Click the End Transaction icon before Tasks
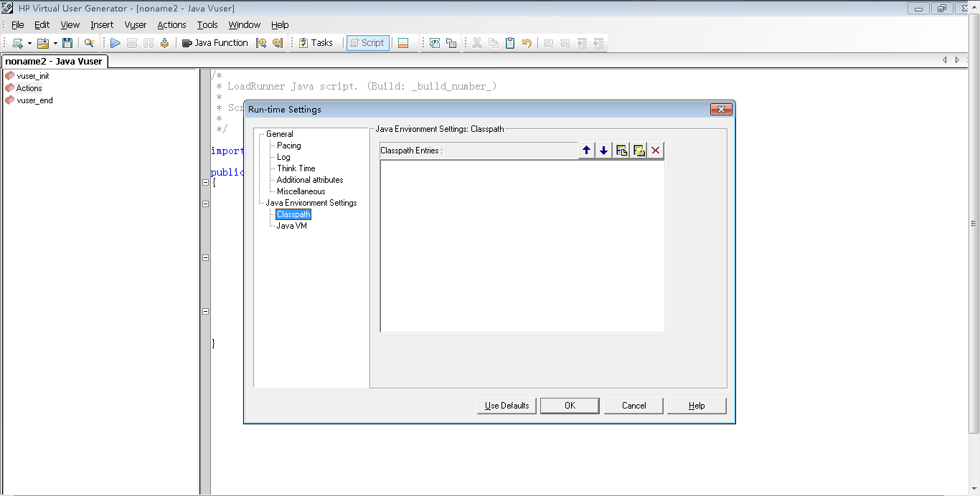The image size is (980, 496). click(278, 43)
